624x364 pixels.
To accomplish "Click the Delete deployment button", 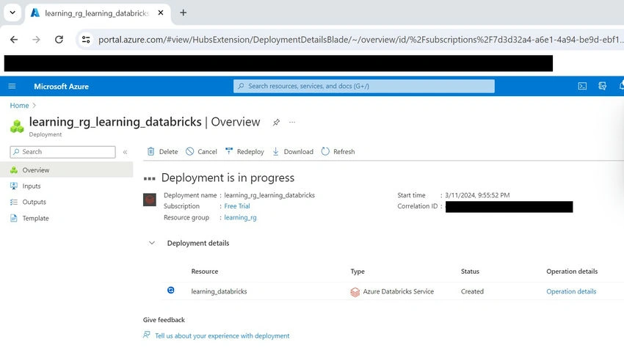I will point(162,152).
